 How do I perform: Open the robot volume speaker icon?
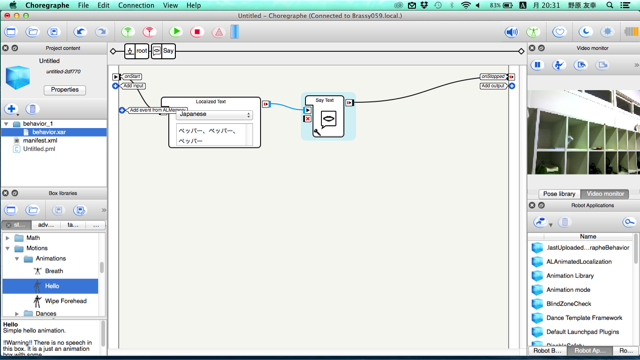coord(511,32)
